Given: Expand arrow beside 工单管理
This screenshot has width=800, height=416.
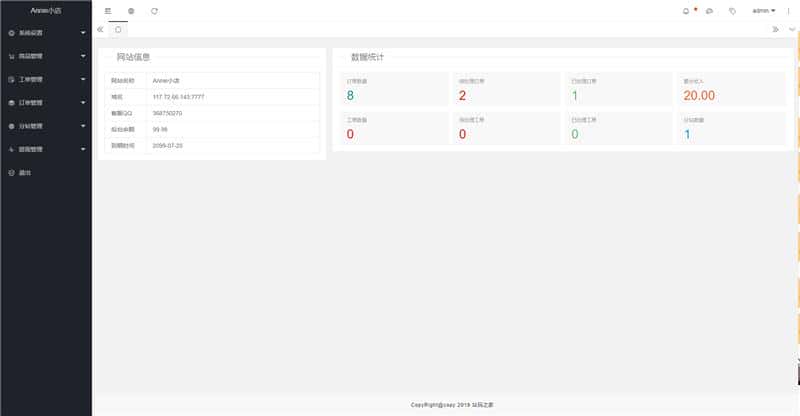Looking at the screenshot, I should click(x=83, y=80).
